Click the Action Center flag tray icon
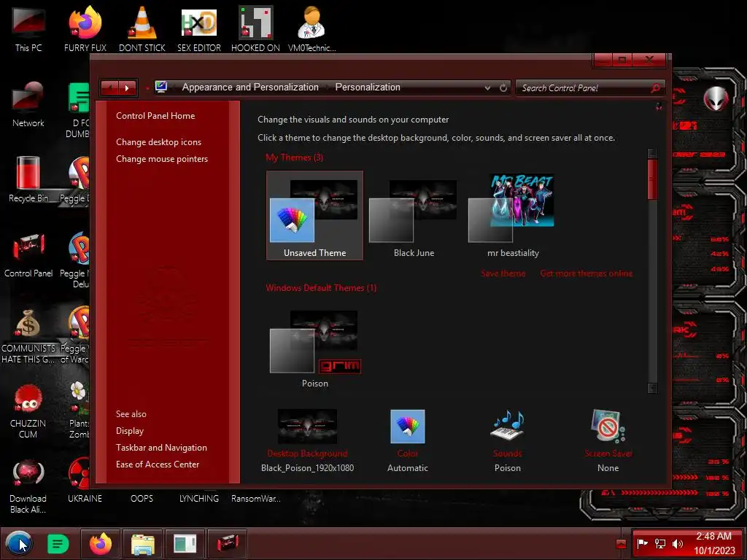This screenshot has height=560, width=747. pos(643,544)
